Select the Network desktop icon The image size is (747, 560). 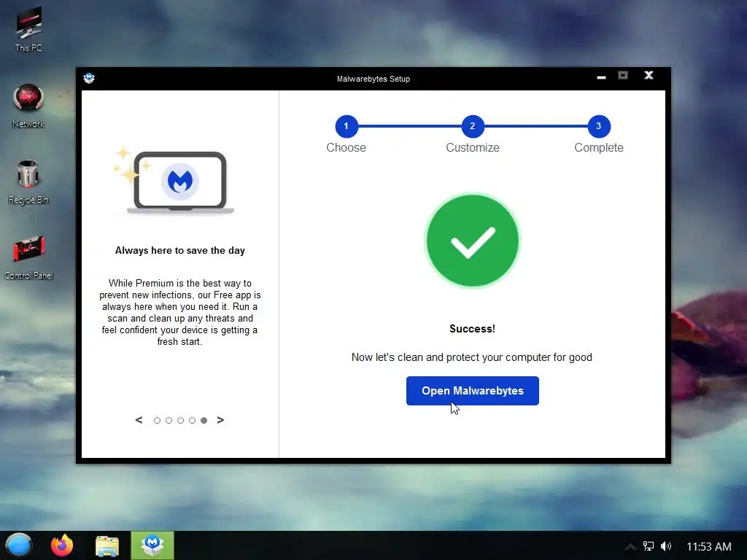coord(28,106)
